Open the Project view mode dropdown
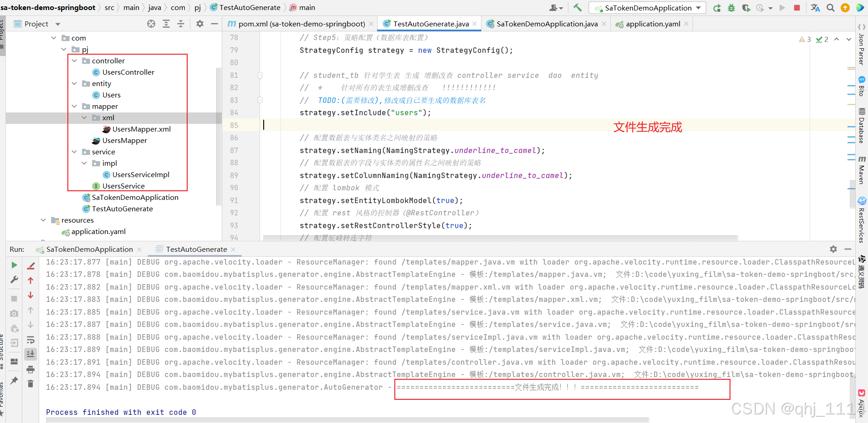The width and height of the screenshot is (868, 423). 57,24
